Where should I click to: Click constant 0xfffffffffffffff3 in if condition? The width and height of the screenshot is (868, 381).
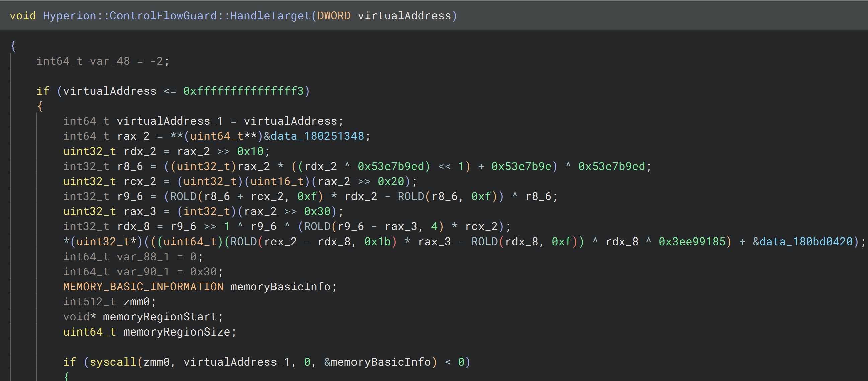click(x=243, y=91)
